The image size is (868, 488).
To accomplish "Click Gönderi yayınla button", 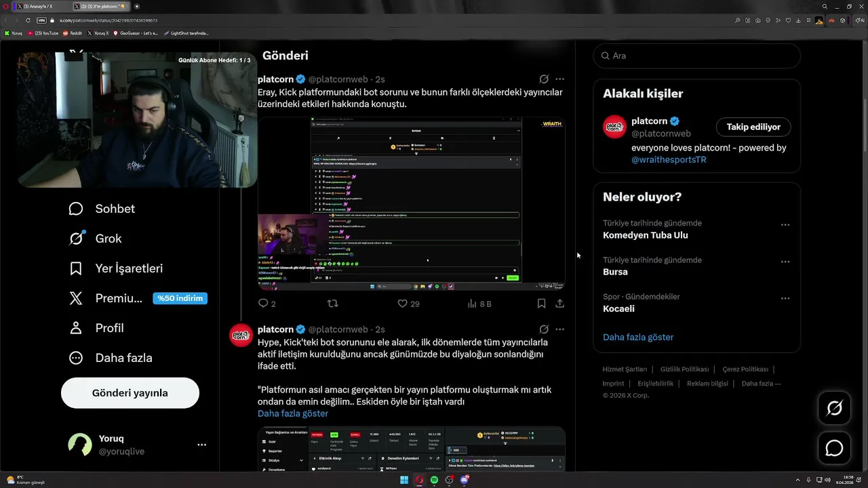I will [130, 393].
